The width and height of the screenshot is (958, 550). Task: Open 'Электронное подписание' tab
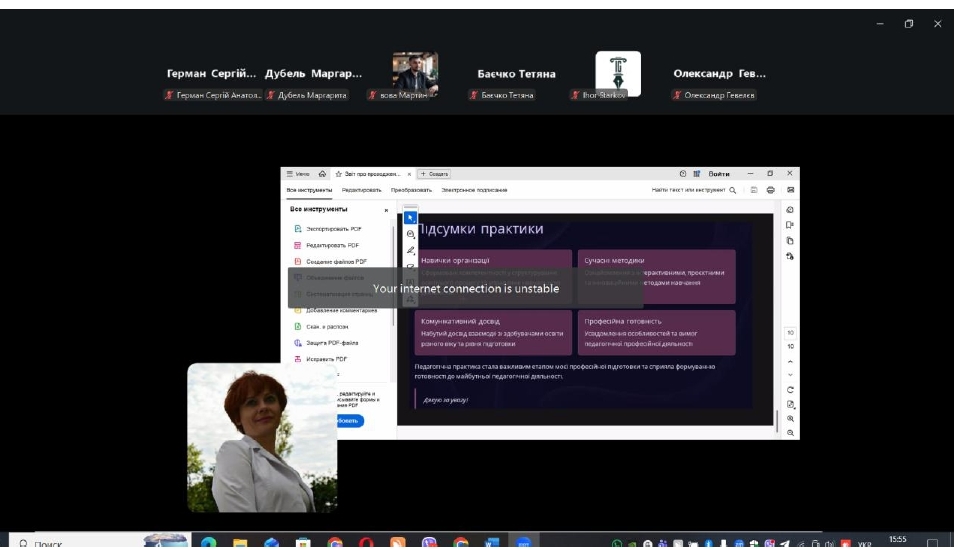(x=474, y=190)
